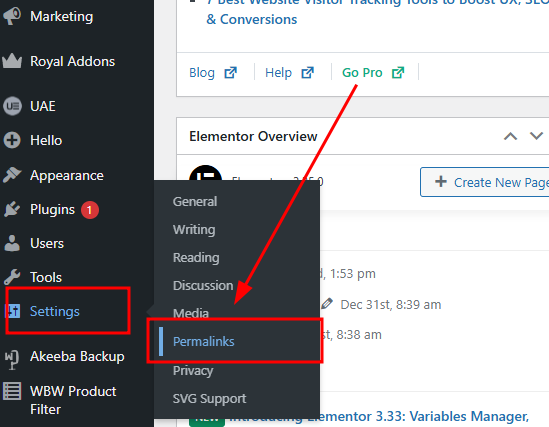Open the '& Conversions' article link
Viewport: 549px width, 427px height.
(251, 19)
